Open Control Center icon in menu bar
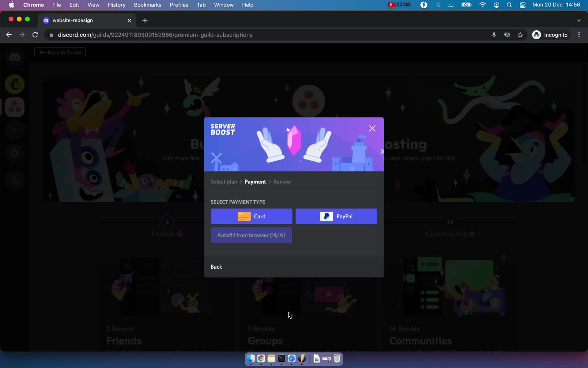Viewport: 588px width, 368px height. [523, 5]
